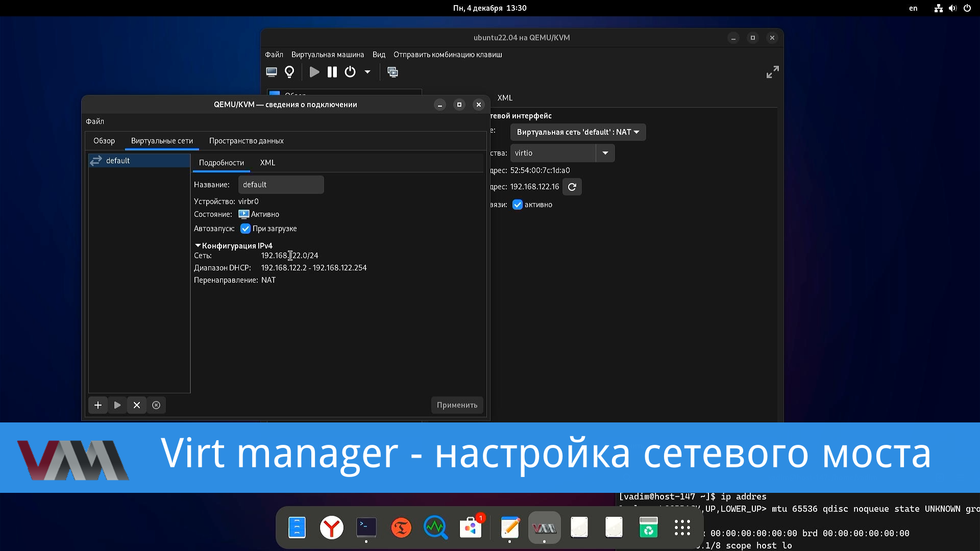
Task: Toggle the 'активно' link state checkbox
Action: (518, 205)
